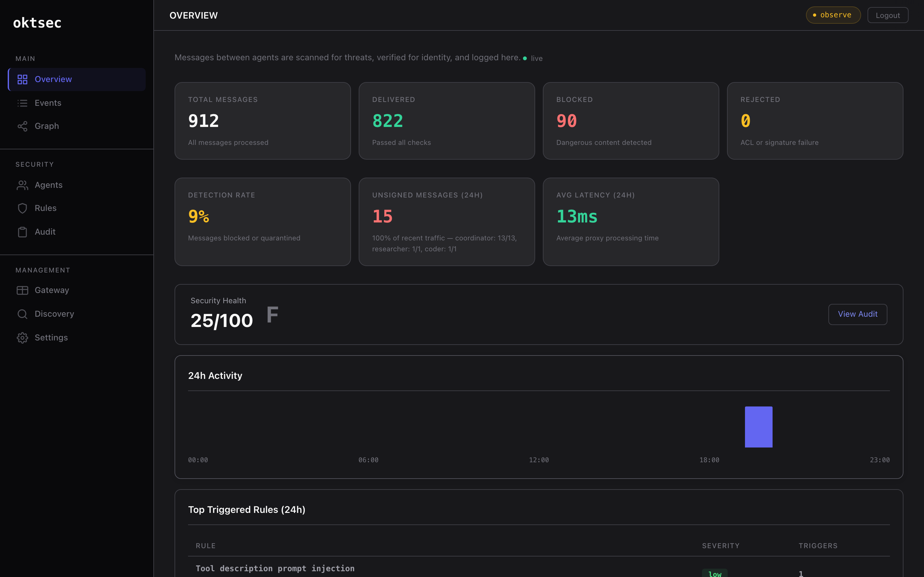Select the Tool description prompt injection rule row
Viewport: 924px width, 577px height.
[275, 568]
